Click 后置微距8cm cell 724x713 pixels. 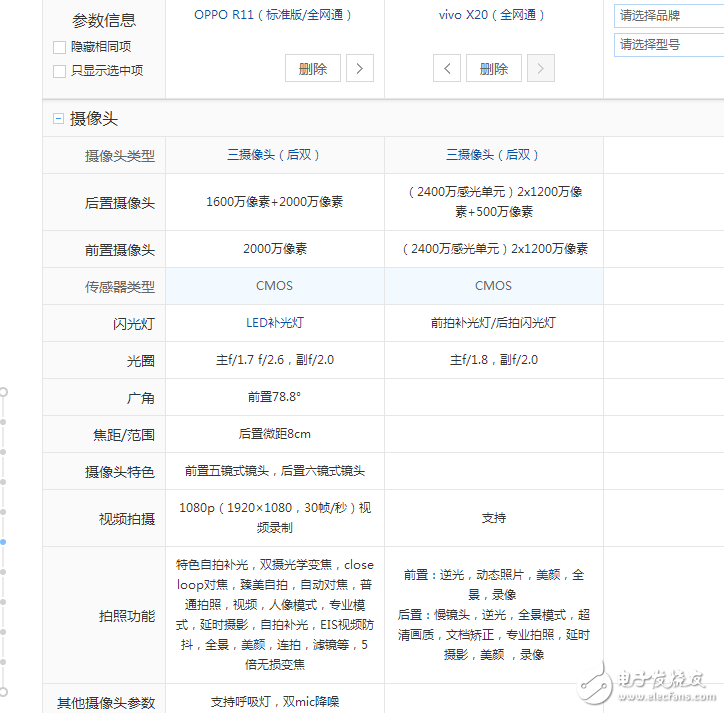tap(275, 434)
